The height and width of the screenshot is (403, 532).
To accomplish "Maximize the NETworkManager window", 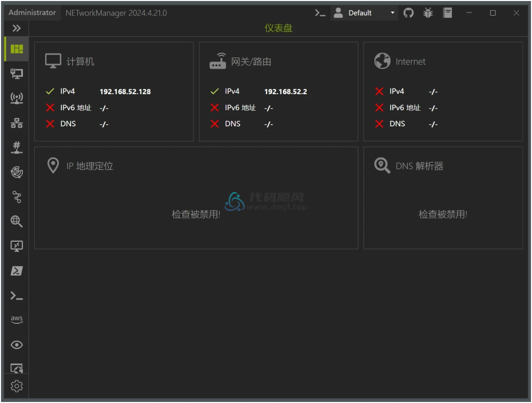I will tap(493, 13).
